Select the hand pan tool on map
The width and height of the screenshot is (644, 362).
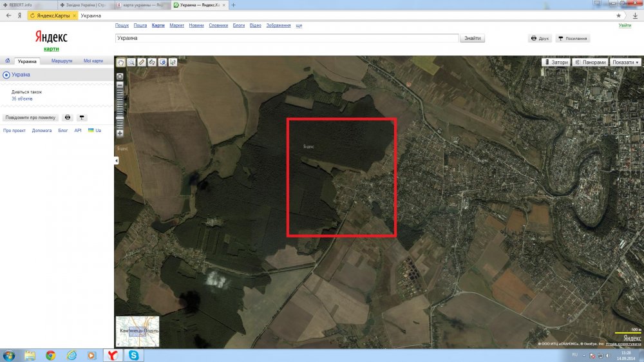pos(121,62)
